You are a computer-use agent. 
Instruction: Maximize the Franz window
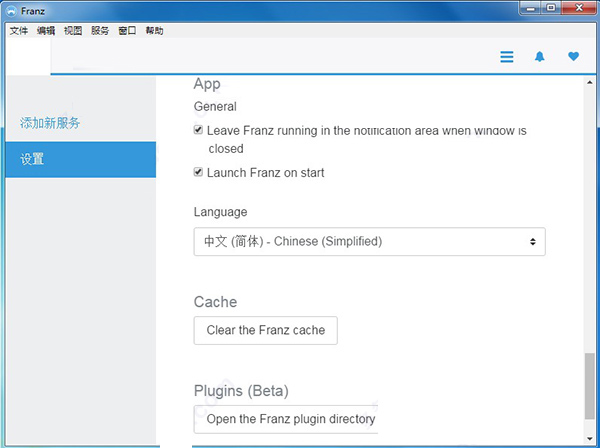[x=551, y=8]
